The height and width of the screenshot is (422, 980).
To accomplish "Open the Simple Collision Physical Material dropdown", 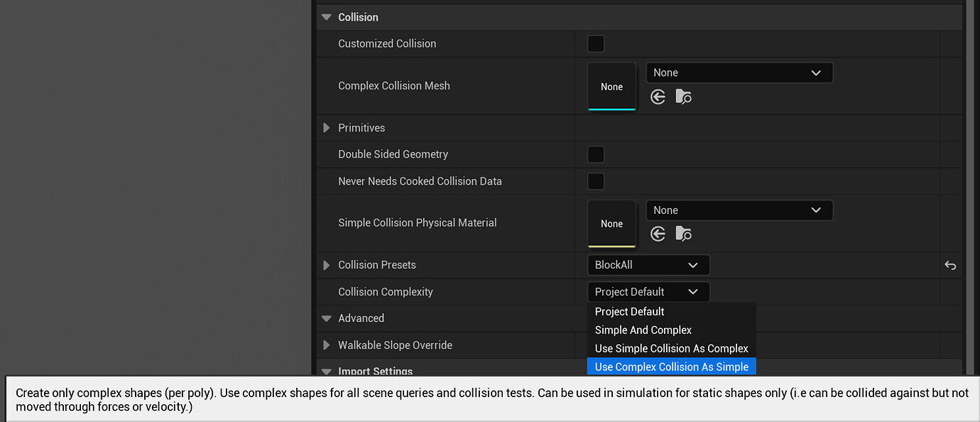I will [739, 210].
